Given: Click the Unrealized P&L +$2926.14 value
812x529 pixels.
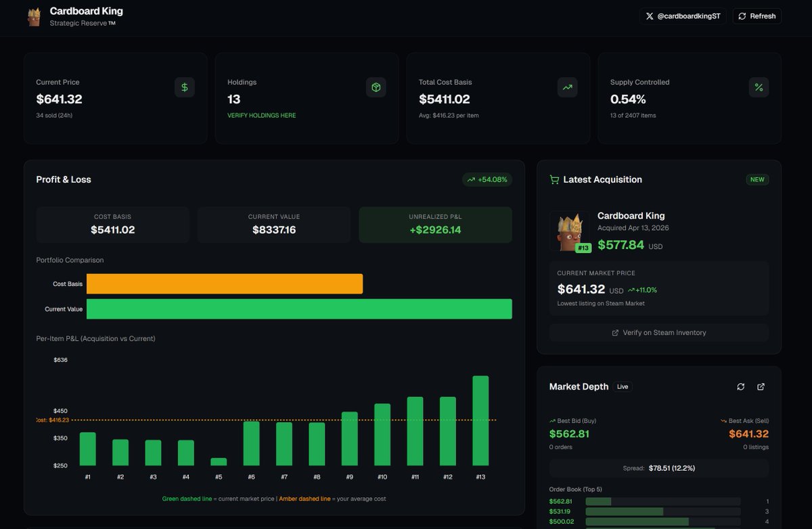Looking at the screenshot, I should [x=435, y=230].
